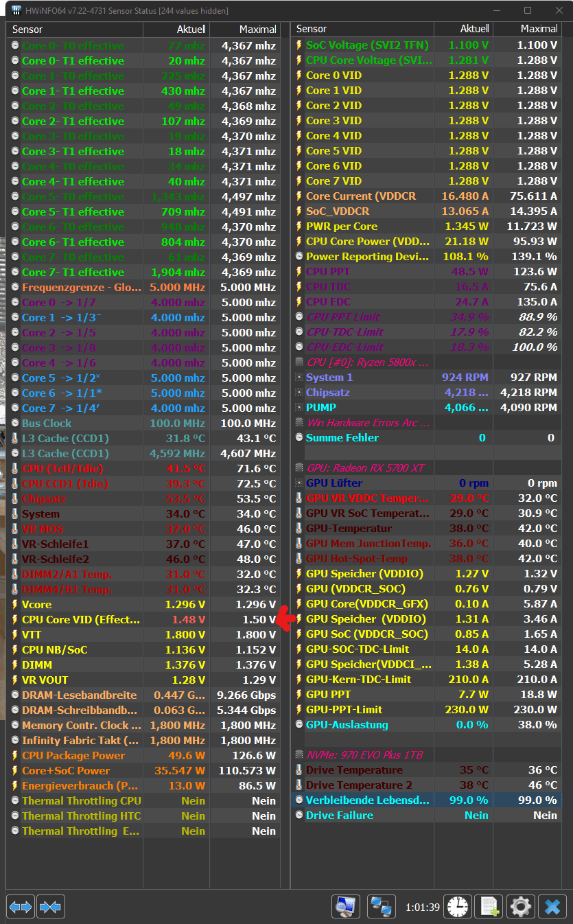Select the CPU NB/SoC row

click(144, 650)
